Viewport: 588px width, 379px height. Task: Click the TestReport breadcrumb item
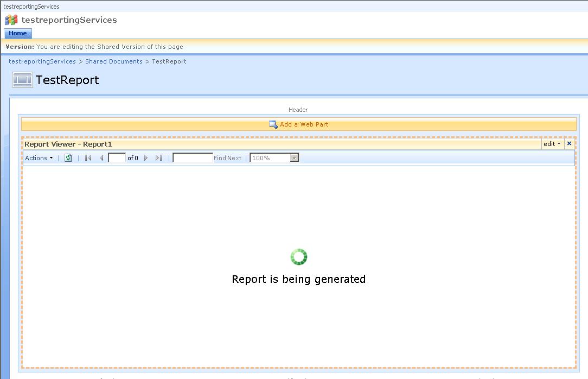169,61
